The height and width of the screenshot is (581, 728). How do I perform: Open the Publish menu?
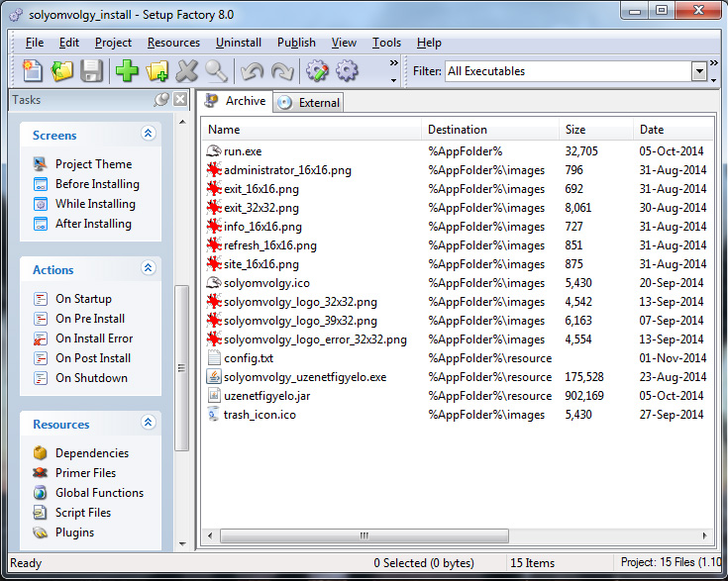[x=296, y=43]
